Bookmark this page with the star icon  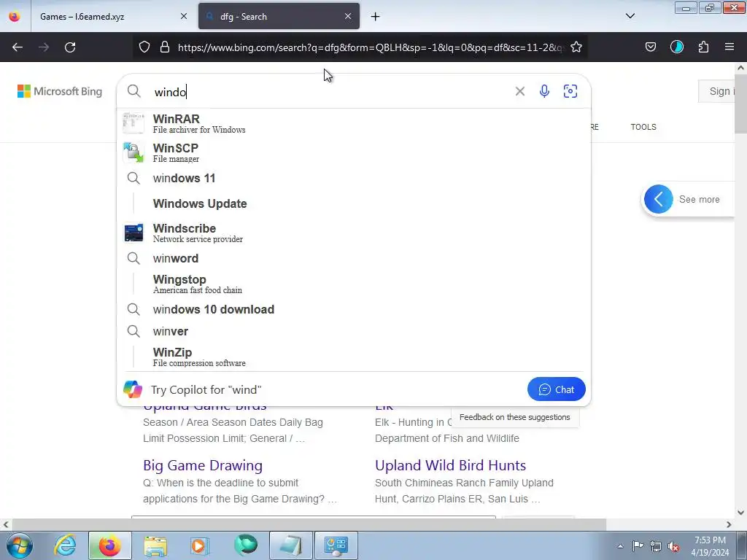(576, 47)
